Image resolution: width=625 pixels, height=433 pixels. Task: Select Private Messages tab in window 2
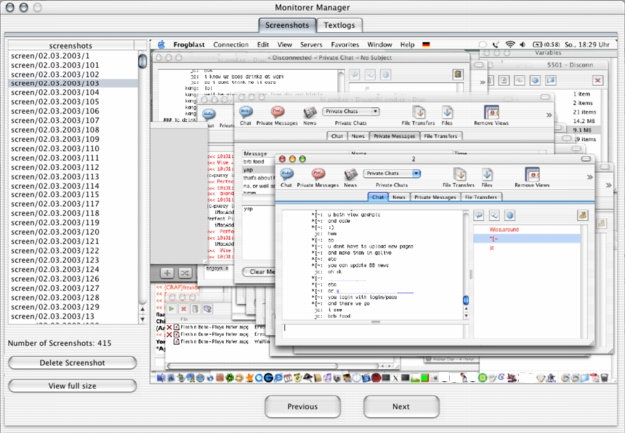coord(435,197)
